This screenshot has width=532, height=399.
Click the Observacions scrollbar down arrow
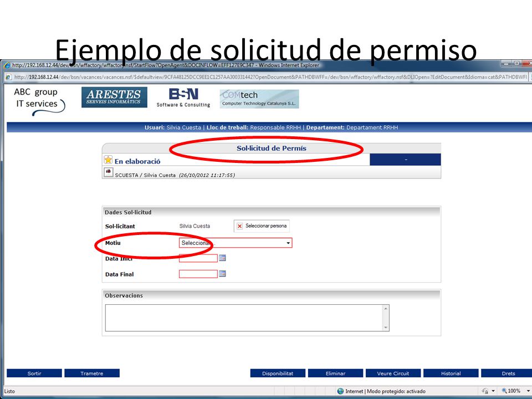[x=386, y=328]
